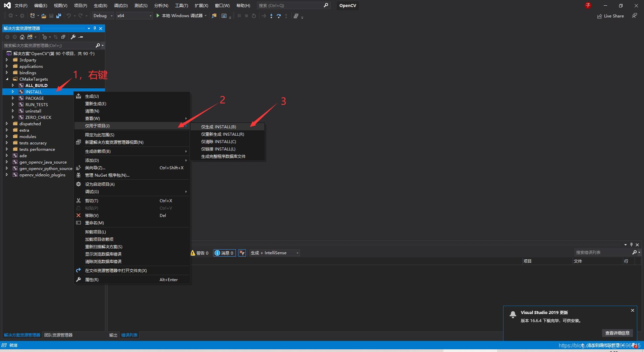Switch to the 团队资源管理器 tab
This screenshot has height=352, width=644.
pos(58,335)
